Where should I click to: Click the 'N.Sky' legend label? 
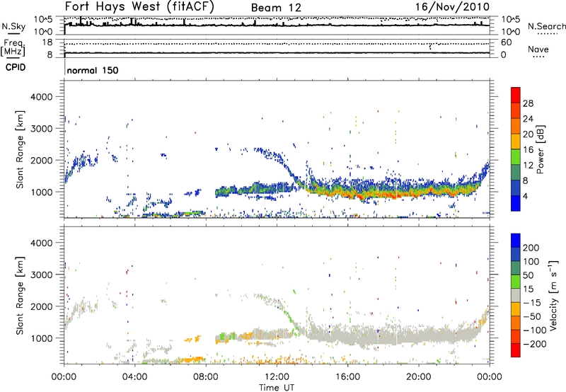click(x=13, y=26)
